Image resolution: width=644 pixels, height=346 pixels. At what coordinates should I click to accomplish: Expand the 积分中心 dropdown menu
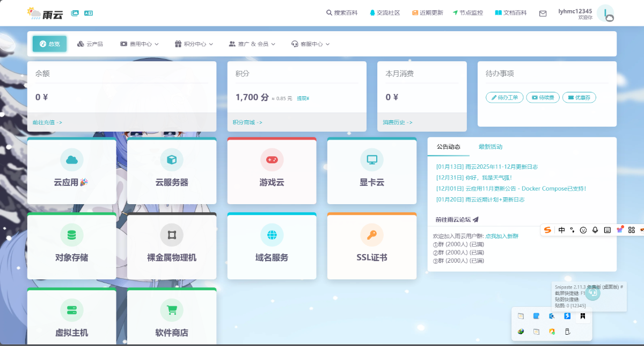(194, 44)
